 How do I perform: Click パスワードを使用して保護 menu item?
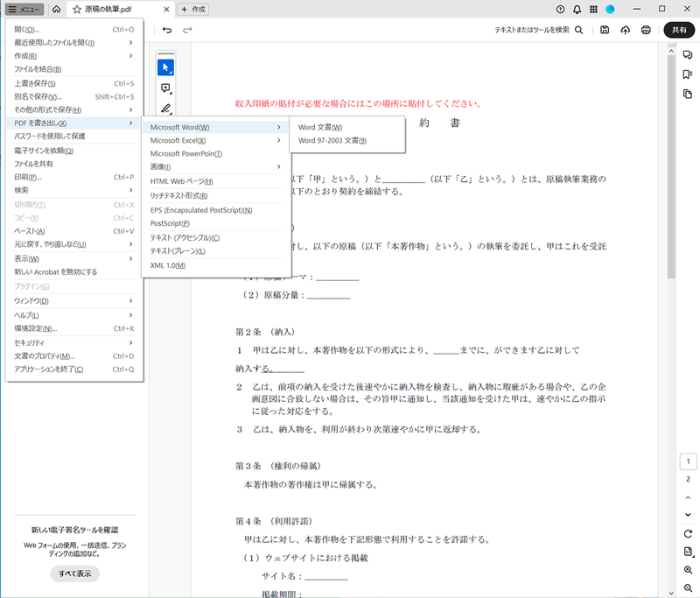coord(74,137)
